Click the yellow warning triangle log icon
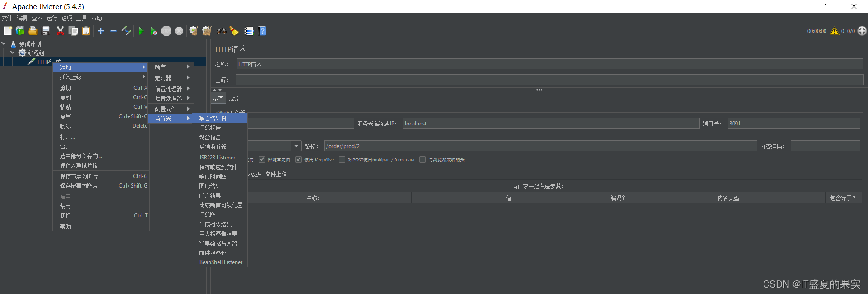Image resolution: width=868 pixels, height=294 pixels. 835,31
